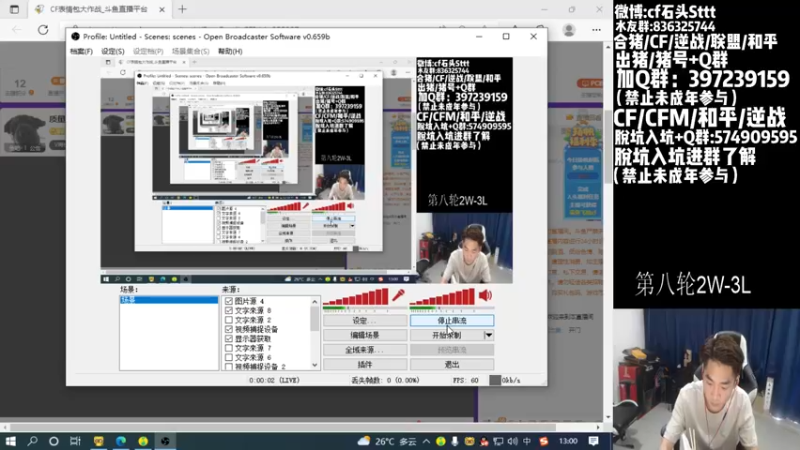Image resolution: width=800 pixels, height=450 pixels.
Task: Open a new browser tab
Action: click(x=182, y=9)
